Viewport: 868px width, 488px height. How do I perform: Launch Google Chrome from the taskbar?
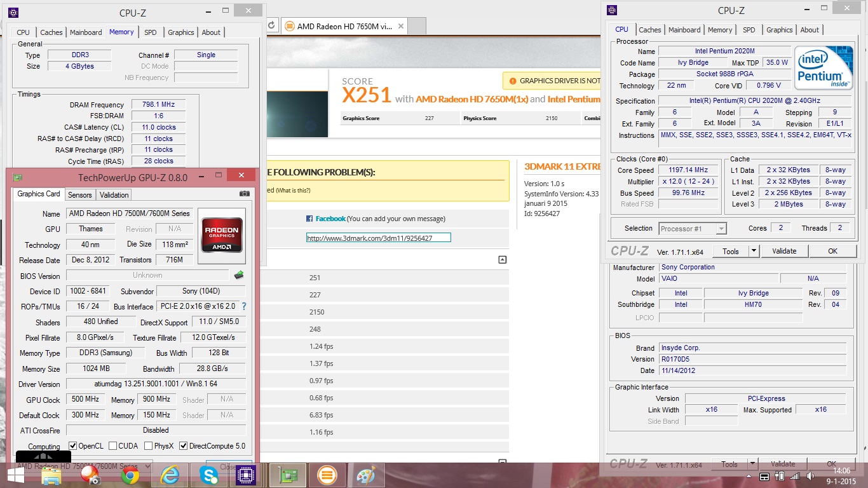coord(130,476)
